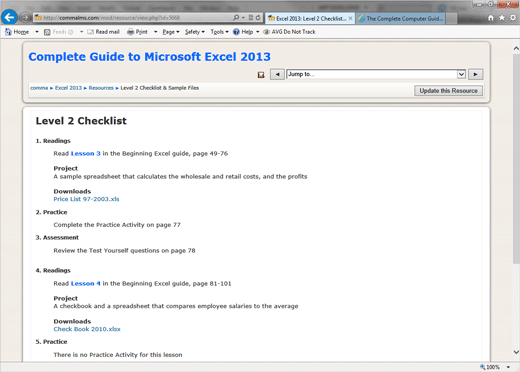Open the Home icon at top right
Screen dimensions: 520x372
pos(491,18)
